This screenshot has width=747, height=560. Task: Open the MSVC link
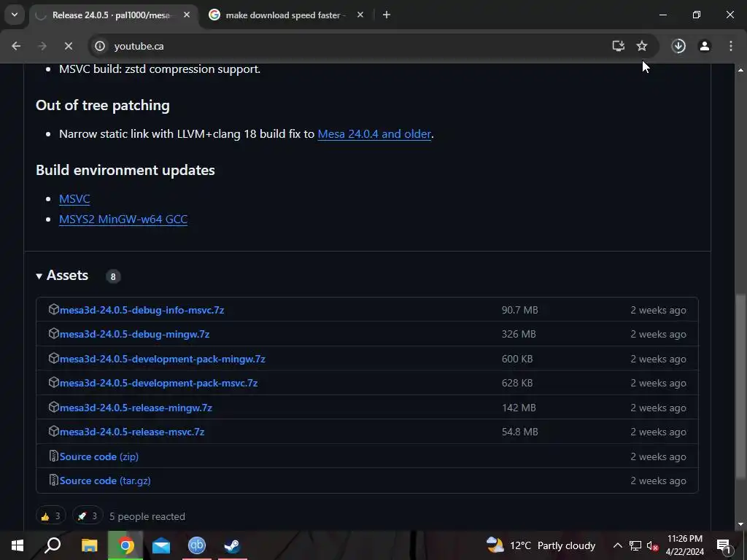pyautogui.click(x=74, y=198)
